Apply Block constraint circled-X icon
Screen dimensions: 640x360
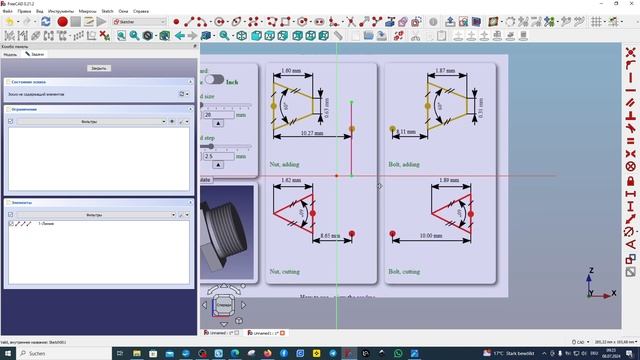(631, 167)
